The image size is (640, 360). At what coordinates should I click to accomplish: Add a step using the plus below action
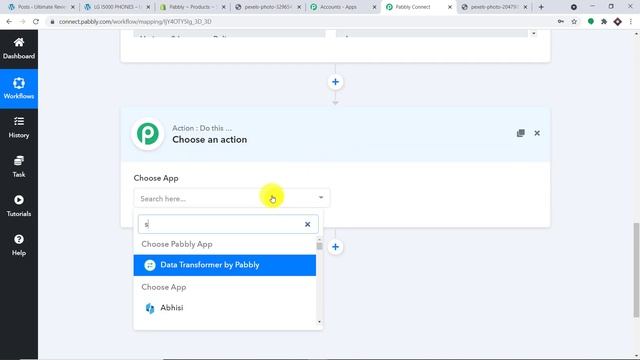pyautogui.click(x=335, y=247)
